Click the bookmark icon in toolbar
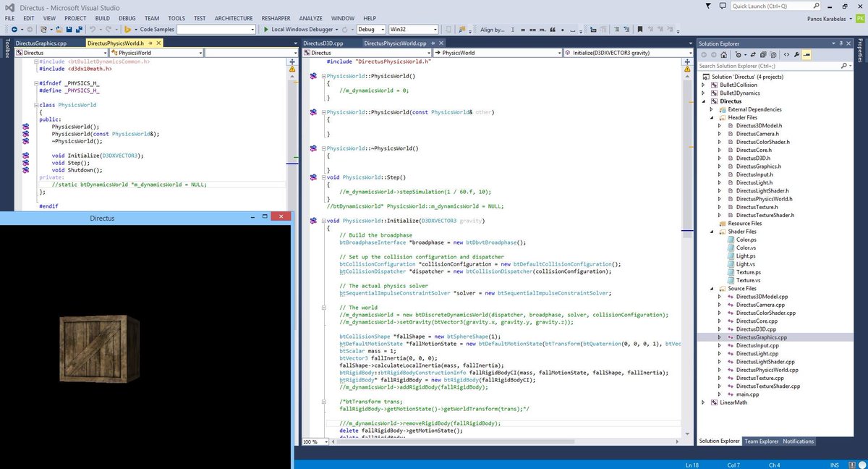Viewport: 868px width, 469px height. (x=639, y=29)
